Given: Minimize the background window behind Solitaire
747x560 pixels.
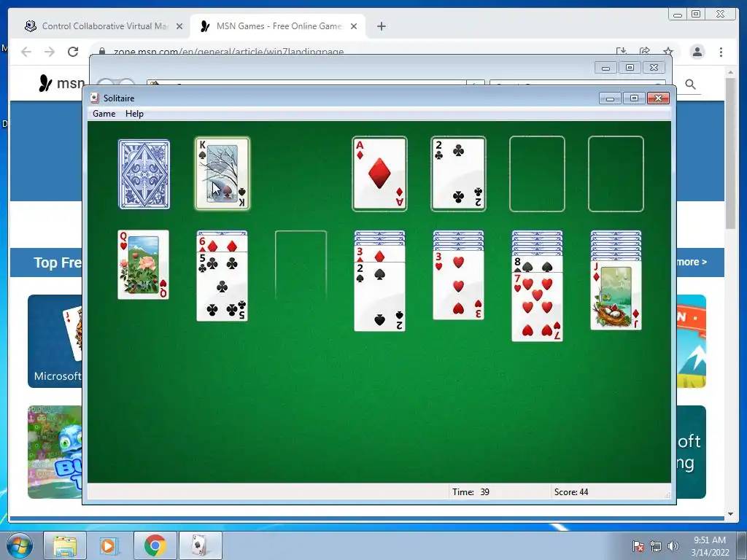Looking at the screenshot, I should point(605,68).
